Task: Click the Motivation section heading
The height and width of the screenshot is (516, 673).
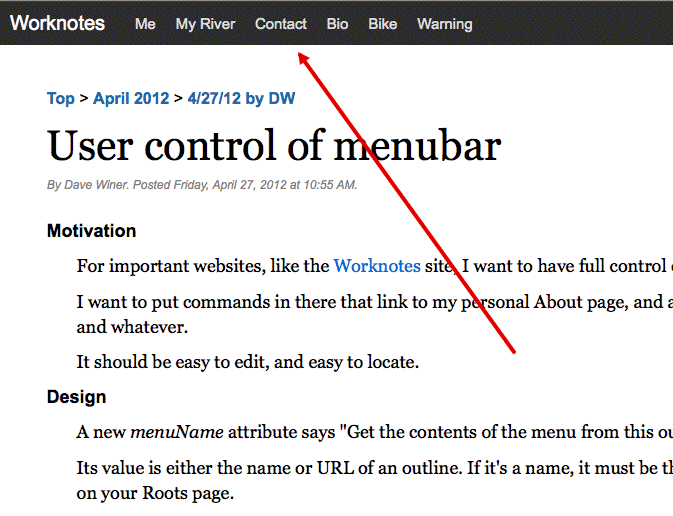Action: [x=91, y=231]
